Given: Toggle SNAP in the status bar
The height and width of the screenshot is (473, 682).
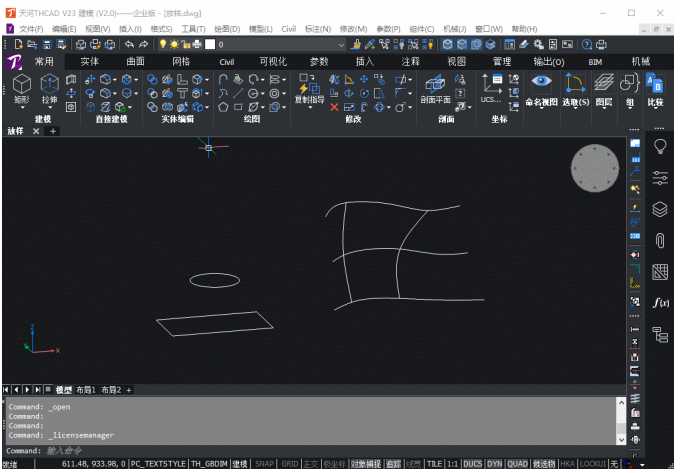Looking at the screenshot, I should click(264, 464).
